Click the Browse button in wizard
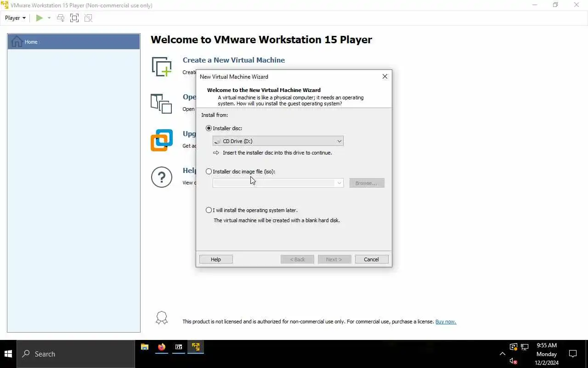Viewport: 588px width, 368px height. [367, 183]
